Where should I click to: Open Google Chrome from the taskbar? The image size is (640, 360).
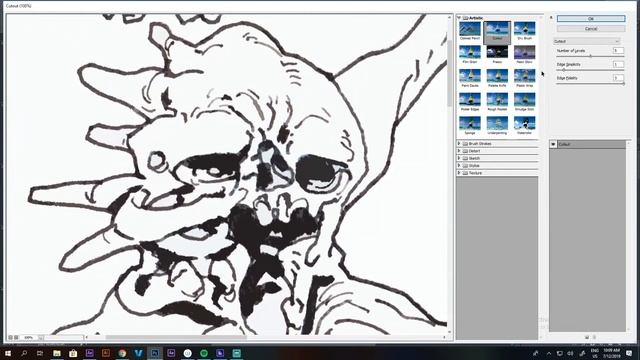122,353
